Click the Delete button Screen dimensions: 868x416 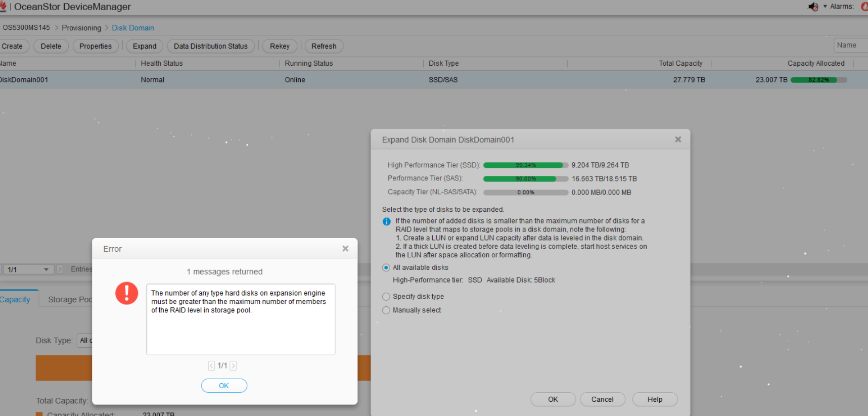tap(51, 46)
